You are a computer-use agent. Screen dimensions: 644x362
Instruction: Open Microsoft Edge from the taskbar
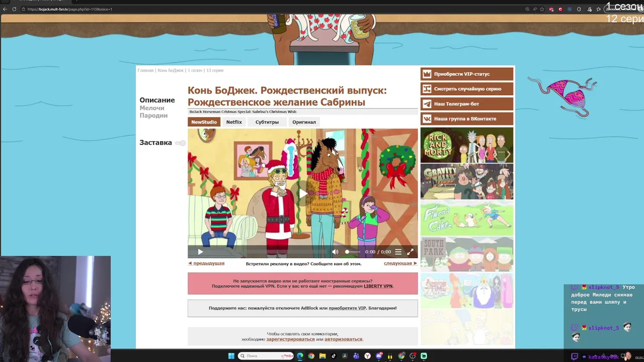pyautogui.click(x=300, y=356)
